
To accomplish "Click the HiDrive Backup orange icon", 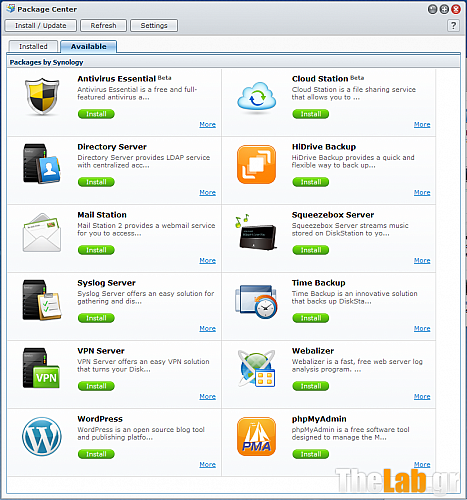I will click(x=256, y=164).
